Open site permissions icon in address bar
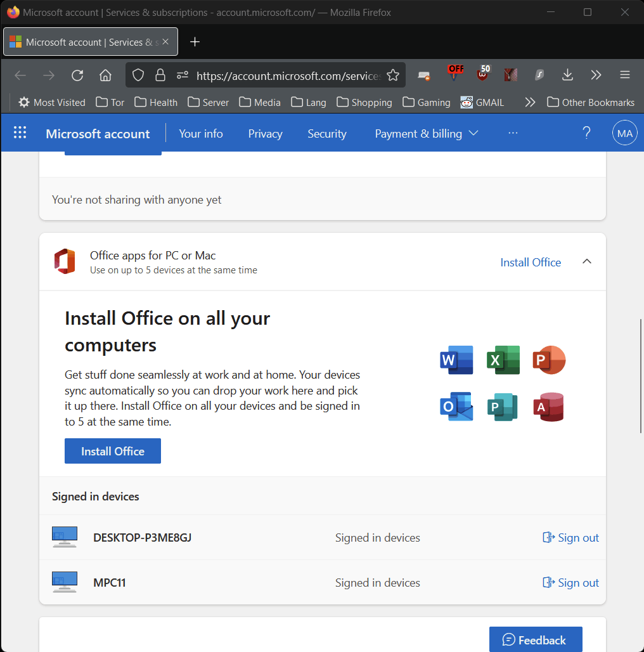Image resolution: width=644 pixels, height=652 pixels. click(183, 75)
